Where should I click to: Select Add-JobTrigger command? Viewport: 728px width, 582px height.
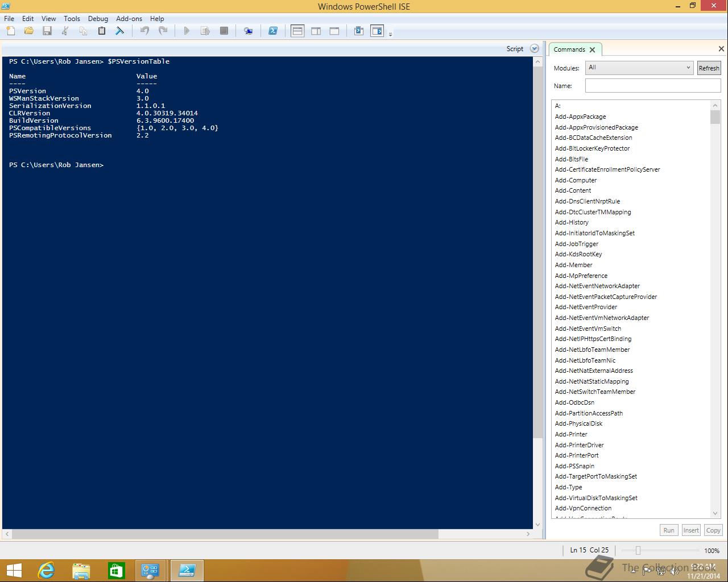coord(576,244)
